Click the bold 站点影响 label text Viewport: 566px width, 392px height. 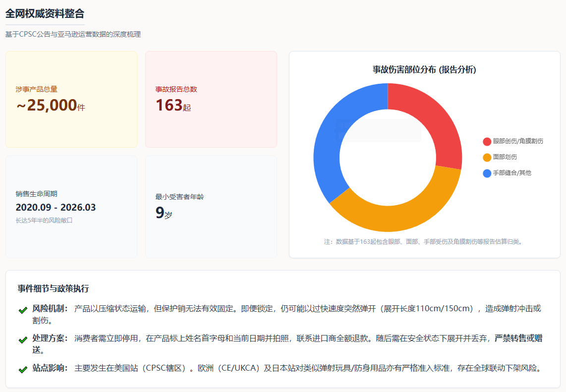click(x=50, y=368)
